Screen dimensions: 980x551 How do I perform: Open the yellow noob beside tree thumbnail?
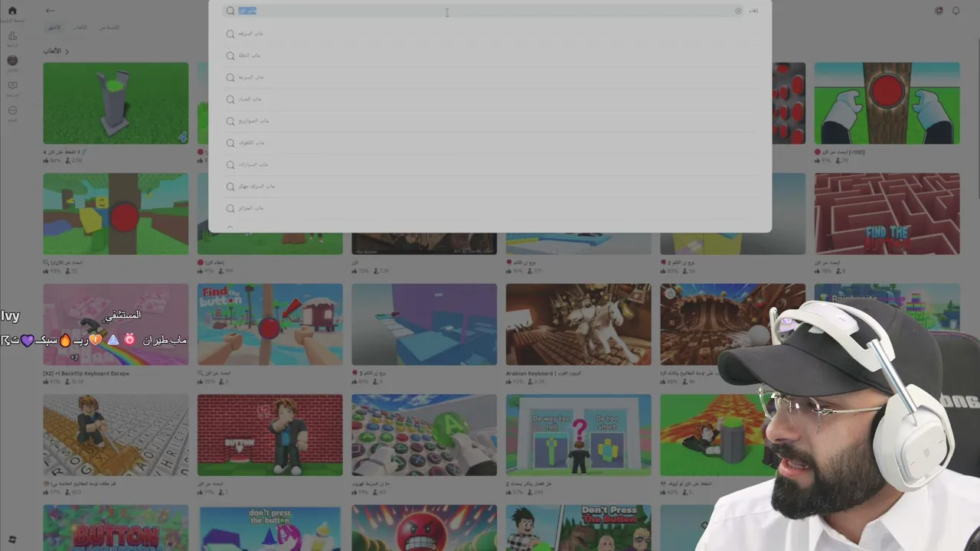tap(116, 214)
